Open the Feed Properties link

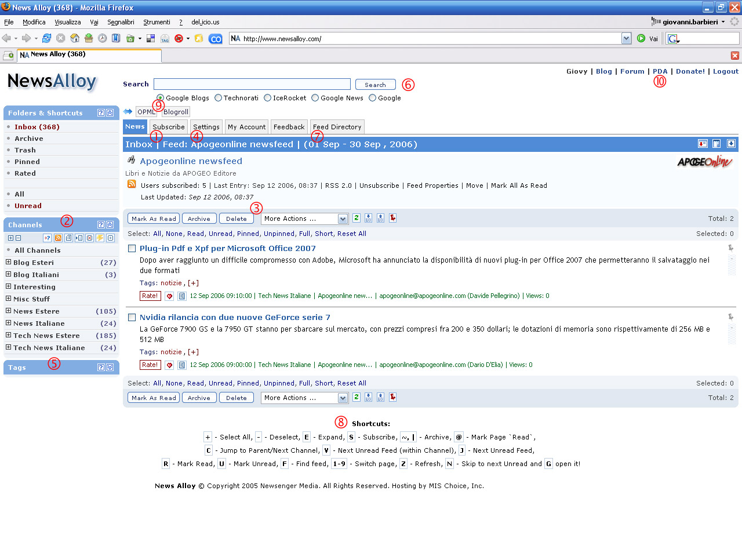coord(432,186)
